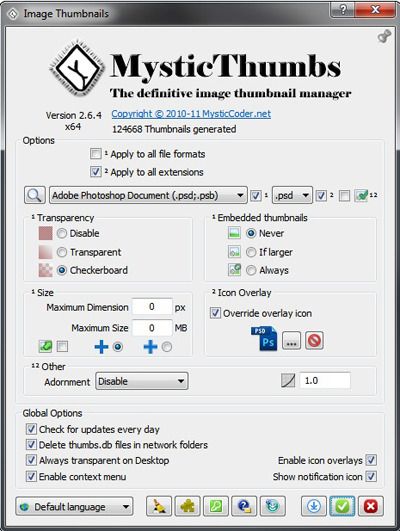The width and height of the screenshot is (400, 531).
Task: Open the Default language dropdown
Action: [74, 507]
